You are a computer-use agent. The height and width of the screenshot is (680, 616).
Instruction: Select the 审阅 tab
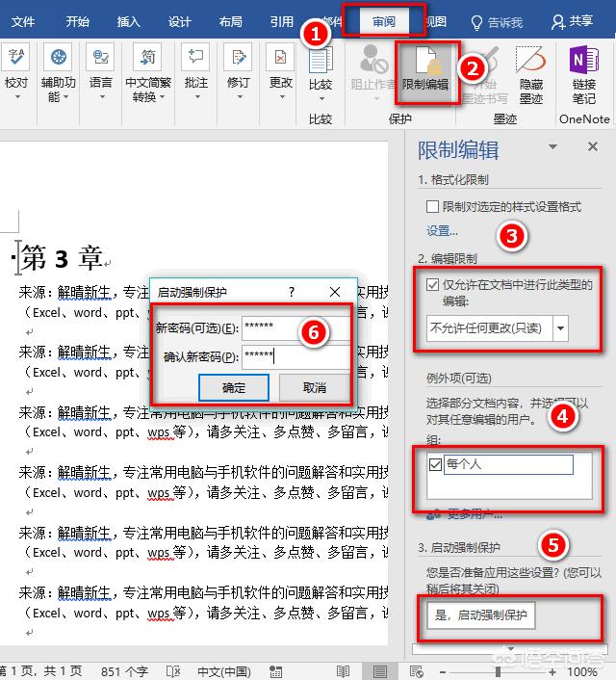tap(384, 21)
